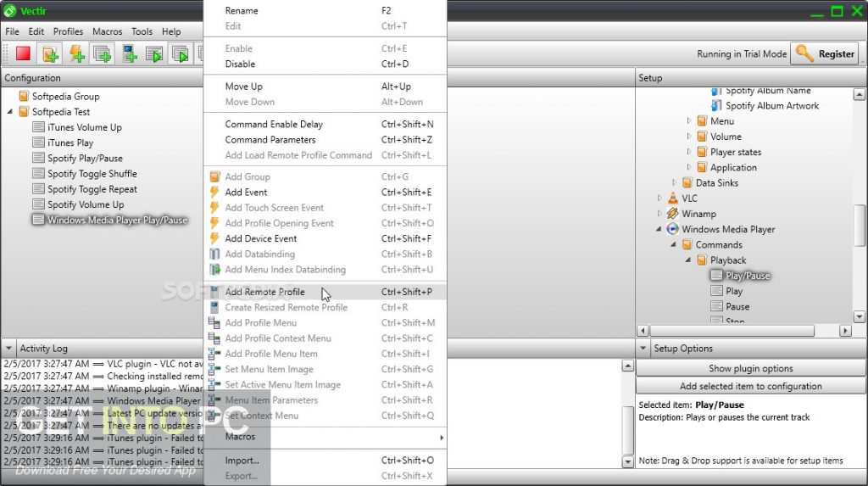Image resolution: width=868 pixels, height=486 pixels.
Task: Select Rename in the context menu
Action: point(325,10)
